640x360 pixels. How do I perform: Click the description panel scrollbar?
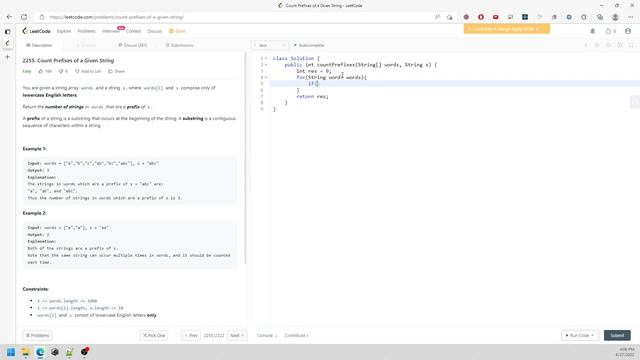click(x=245, y=159)
